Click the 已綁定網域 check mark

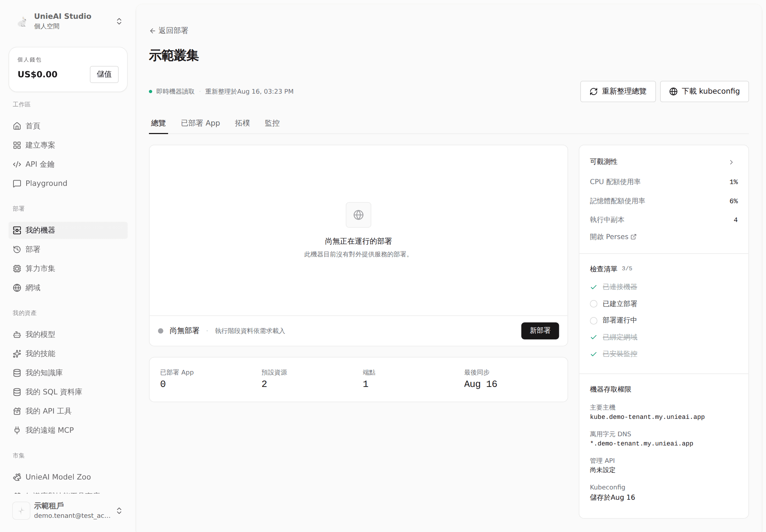click(x=594, y=337)
